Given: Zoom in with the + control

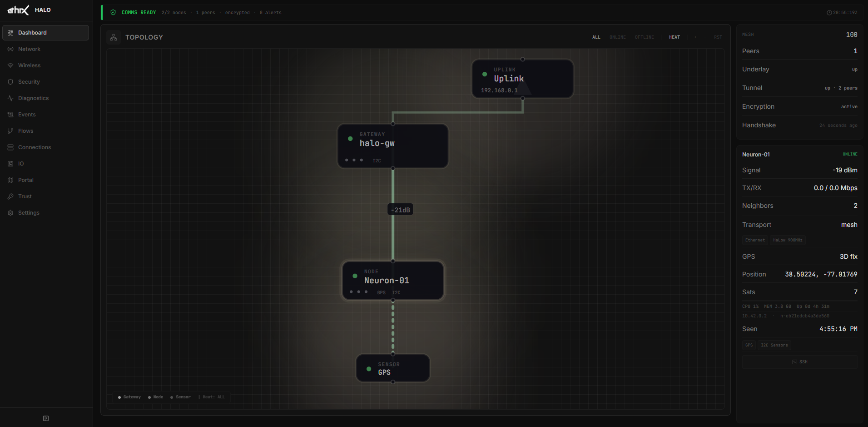Looking at the screenshot, I should (x=695, y=37).
